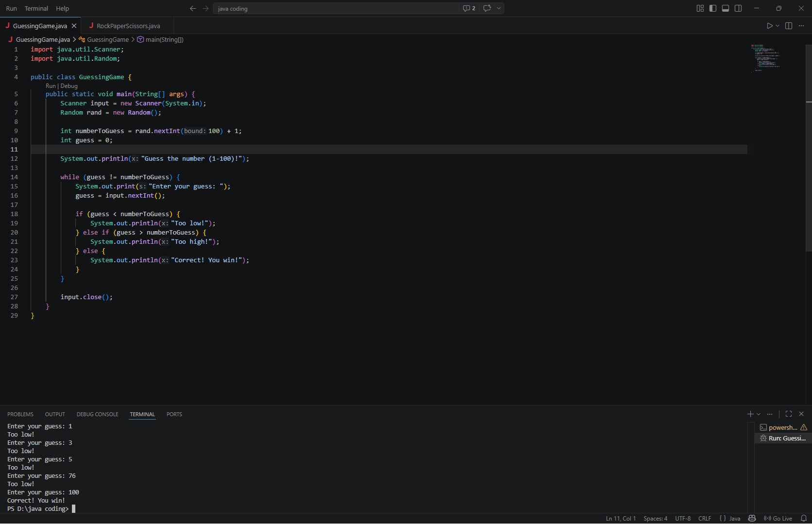Toggle the Secondary Side Bar icon
The image size is (812, 524).
click(738, 8)
